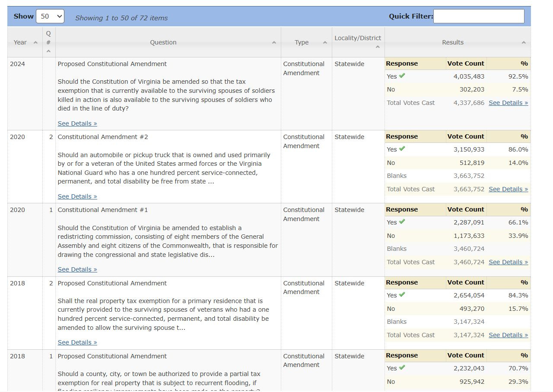
Task: Select the Constitutional Amendment #1 title text
Action: (103, 210)
